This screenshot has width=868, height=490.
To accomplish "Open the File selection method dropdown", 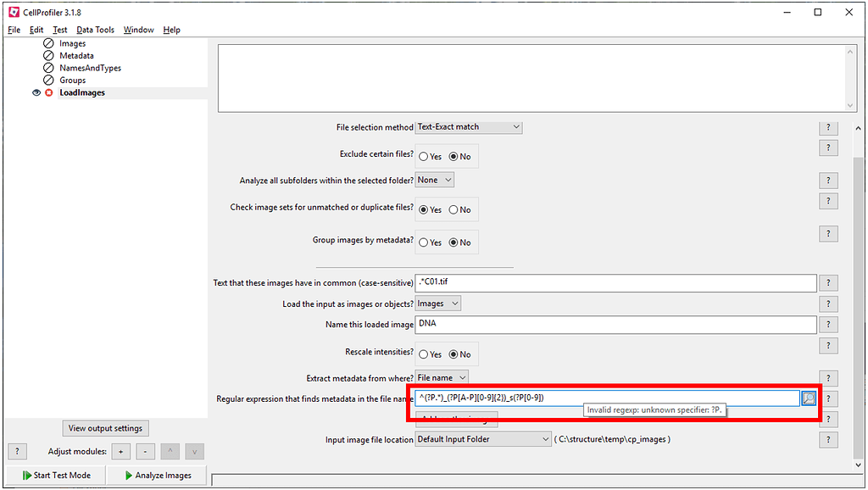I will coord(468,126).
